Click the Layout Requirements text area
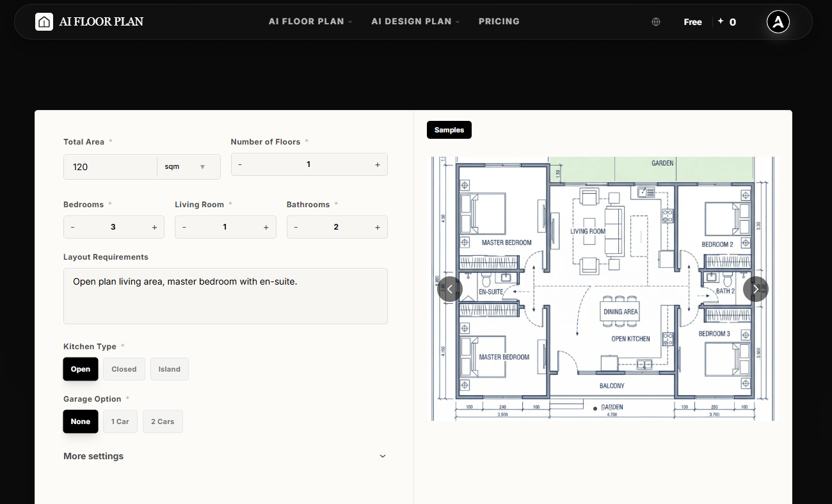This screenshot has height=504, width=832. click(225, 296)
